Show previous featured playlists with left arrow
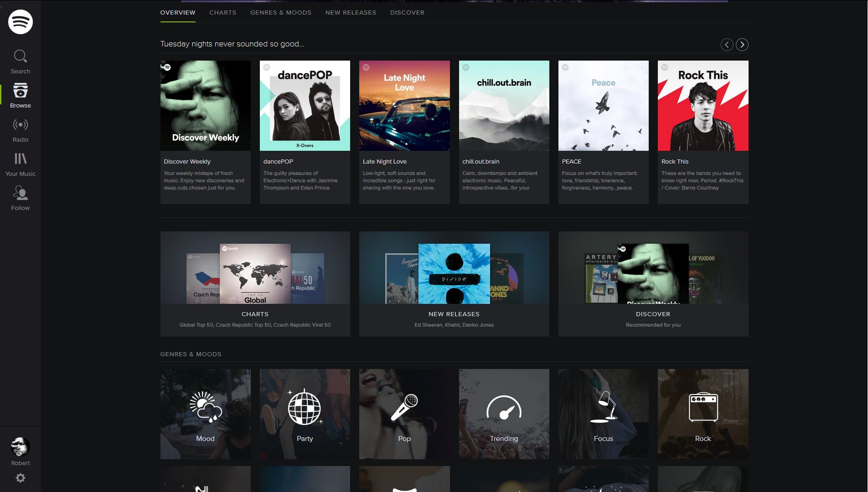This screenshot has width=868, height=492. [727, 45]
